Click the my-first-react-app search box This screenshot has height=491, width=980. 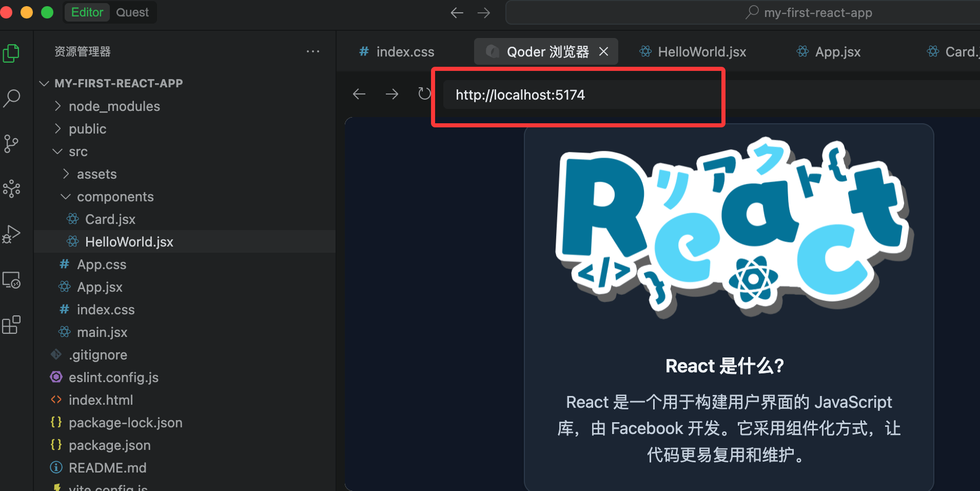click(x=817, y=12)
